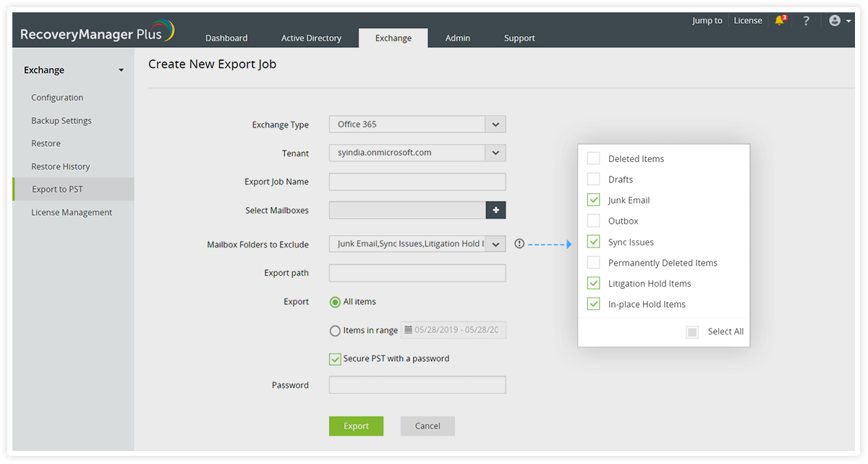Disable Secure PST with a password
The height and width of the screenshot is (464, 868).
[x=335, y=358]
